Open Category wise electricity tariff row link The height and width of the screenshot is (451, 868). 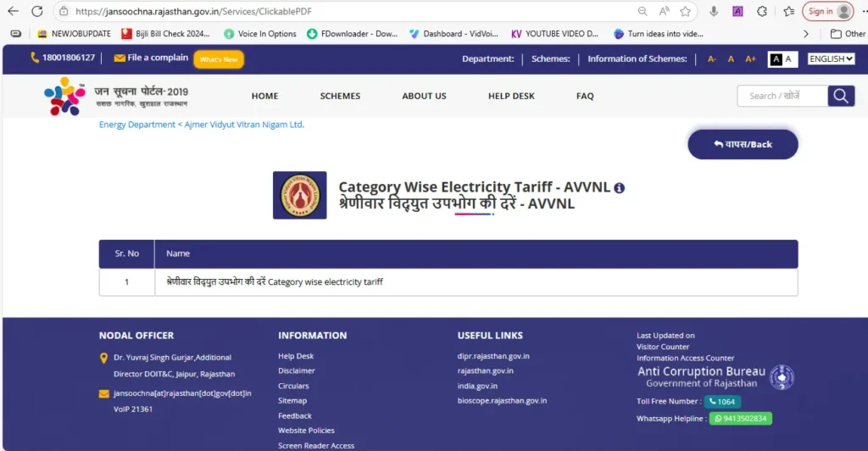269,281
